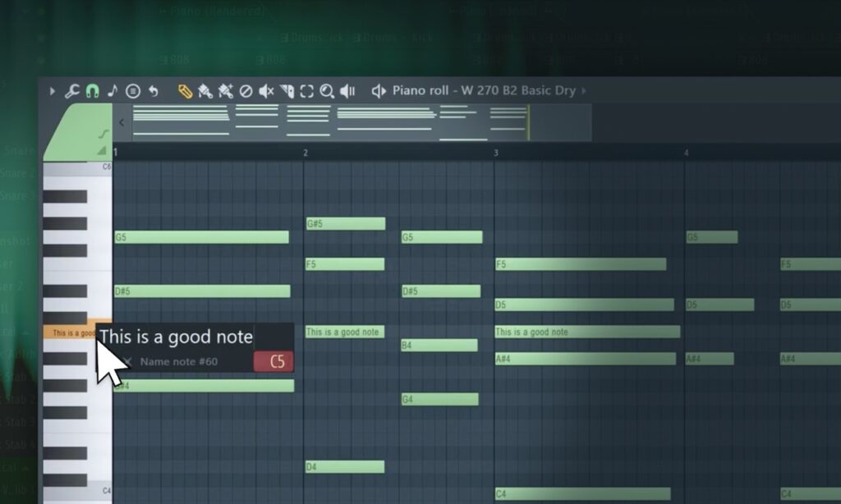
Task: Select the dashed-square Select tool
Action: [x=307, y=91]
